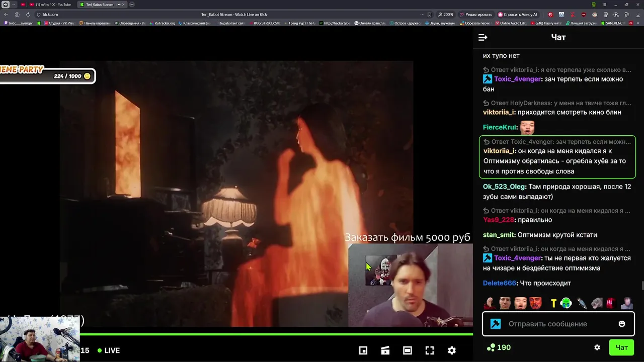Click the moderator hammer badge in the message box
The height and width of the screenshot is (362, 644).
[496, 324]
